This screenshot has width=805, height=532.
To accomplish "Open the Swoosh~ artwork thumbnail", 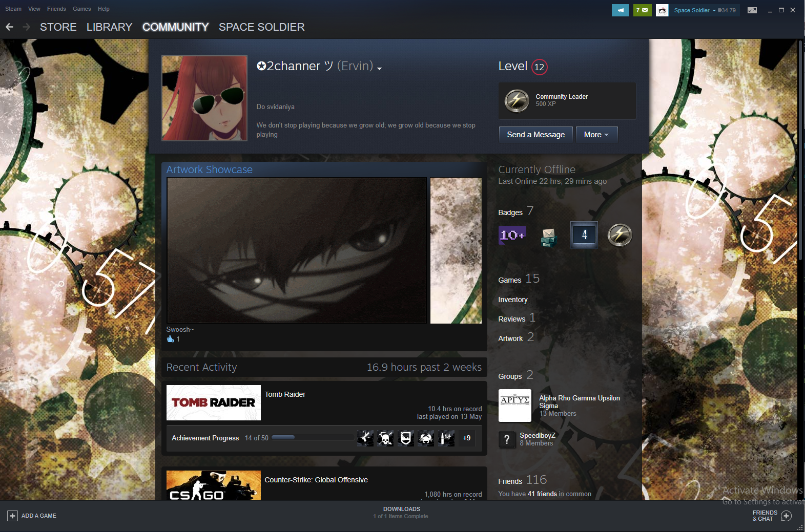I will (297, 250).
